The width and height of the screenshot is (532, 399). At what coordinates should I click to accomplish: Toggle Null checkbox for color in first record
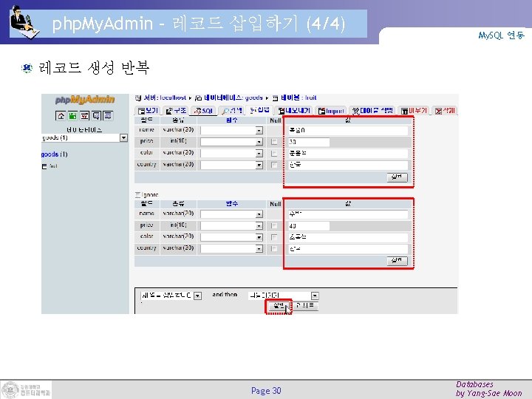click(274, 154)
